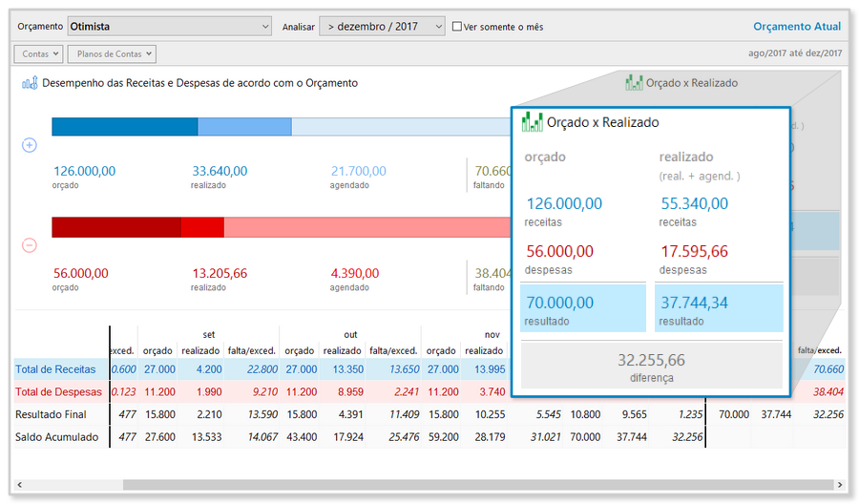Click the 70.000,00 resultado orçado cell

pos(583,308)
